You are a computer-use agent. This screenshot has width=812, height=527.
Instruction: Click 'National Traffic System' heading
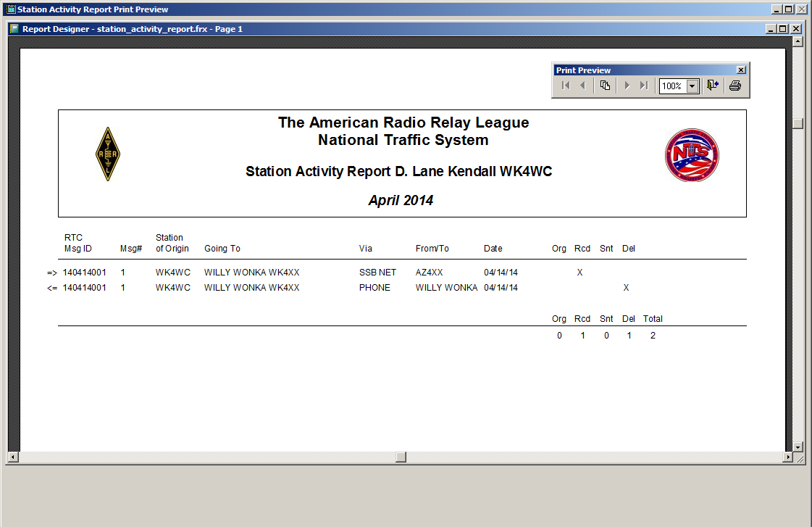click(403, 140)
